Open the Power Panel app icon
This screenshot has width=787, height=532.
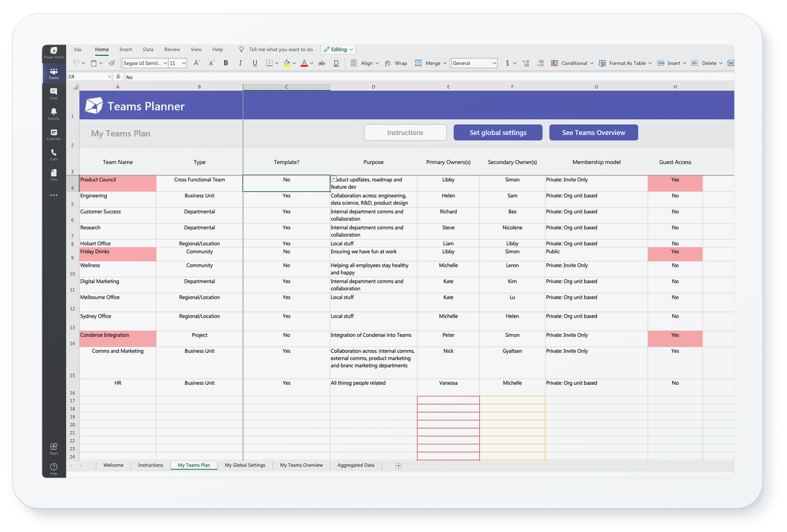coord(54,52)
